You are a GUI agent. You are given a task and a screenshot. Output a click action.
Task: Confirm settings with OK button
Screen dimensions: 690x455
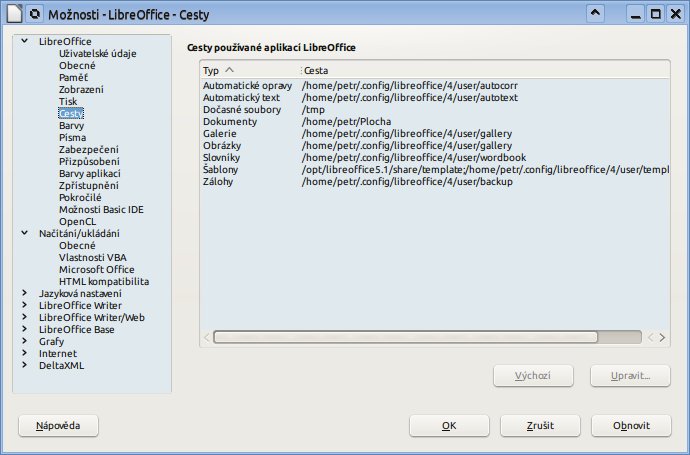pyautogui.click(x=449, y=426)
